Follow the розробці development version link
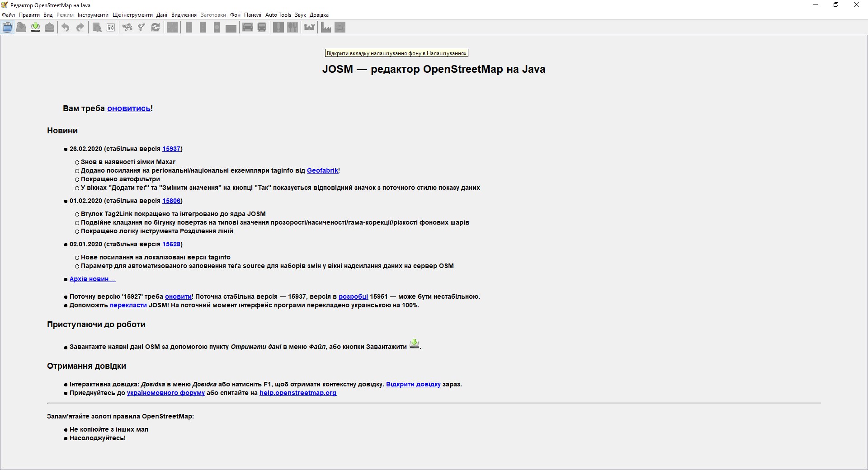Image resolution: width=868 pixels, height=470 pixels. (353, 296)
